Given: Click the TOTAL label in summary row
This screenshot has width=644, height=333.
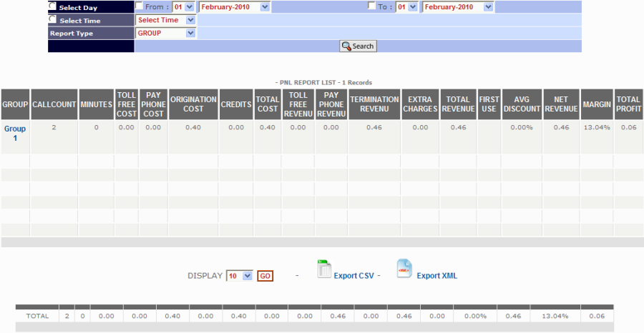Looking at the screenshot, I should [37, 316].
